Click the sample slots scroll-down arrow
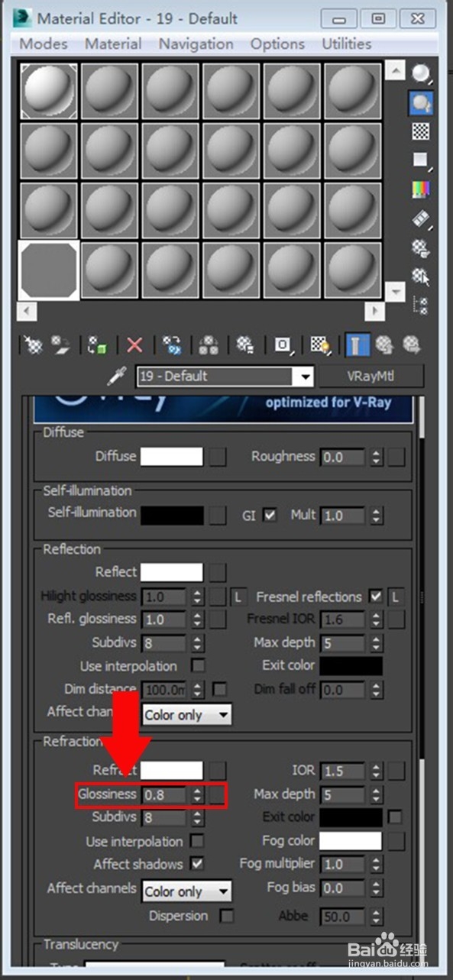 coord(396,293)
